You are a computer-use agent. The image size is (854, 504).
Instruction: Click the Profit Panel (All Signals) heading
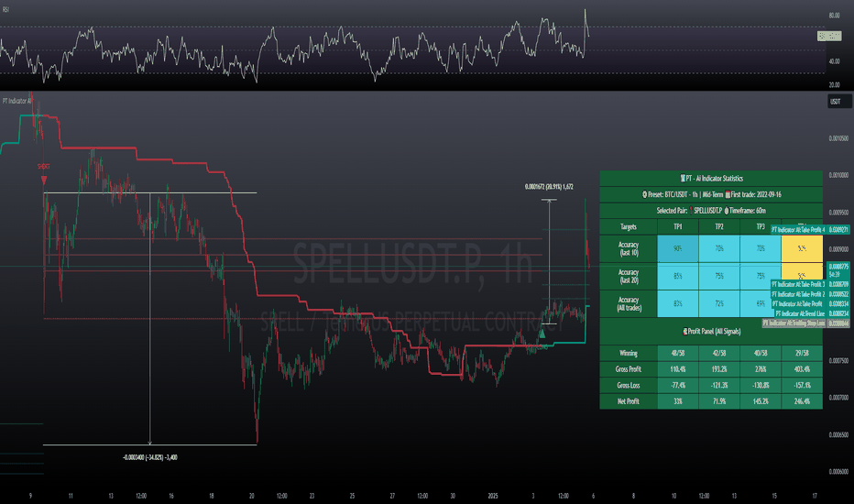pyautogui.click(x=711, y=332)
